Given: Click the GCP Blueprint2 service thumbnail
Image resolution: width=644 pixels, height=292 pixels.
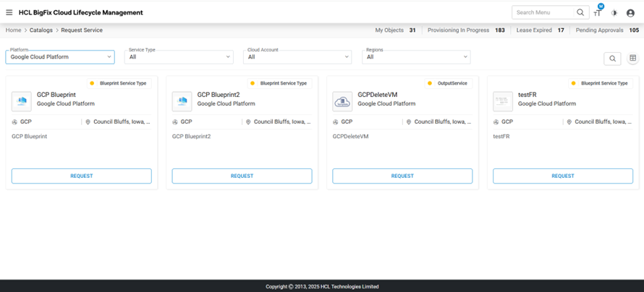Looking at the screenshot, I should [182, 101].
